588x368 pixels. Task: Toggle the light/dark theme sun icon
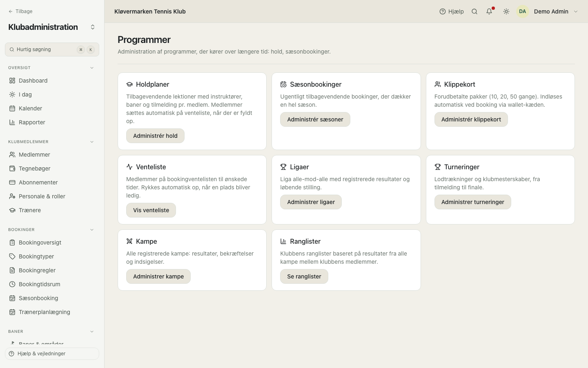pyautogui.click(x=506, y=11)
